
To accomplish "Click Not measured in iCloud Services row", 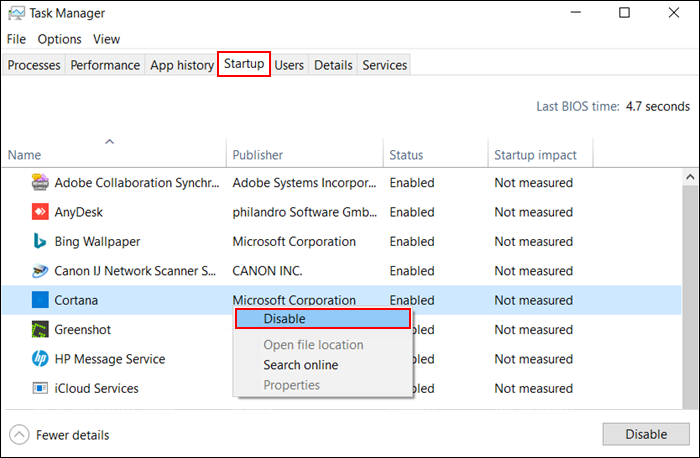I will [x=533, y=388].
